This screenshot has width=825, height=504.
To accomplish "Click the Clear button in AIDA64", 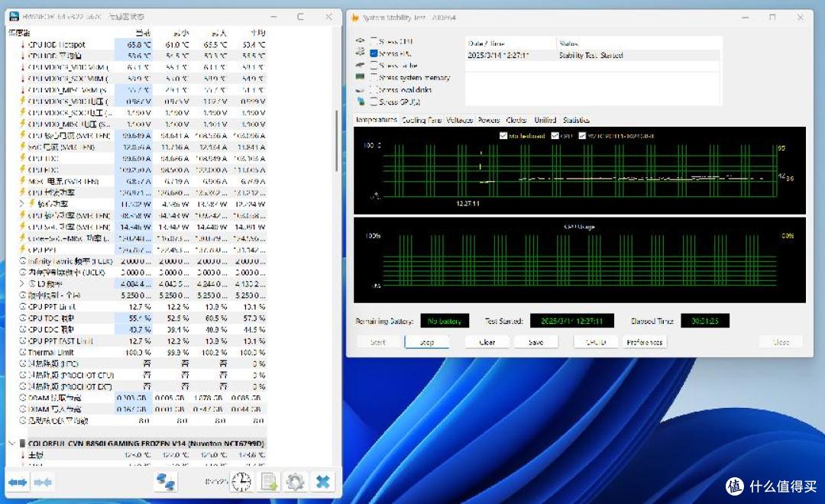I will [x=487, y=342].
